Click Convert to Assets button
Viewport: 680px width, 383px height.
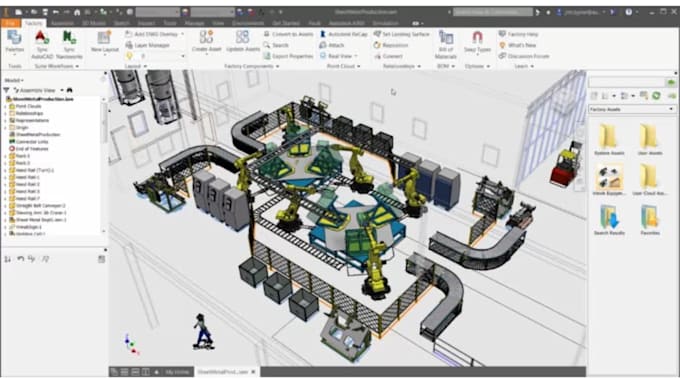click(288, 34)
